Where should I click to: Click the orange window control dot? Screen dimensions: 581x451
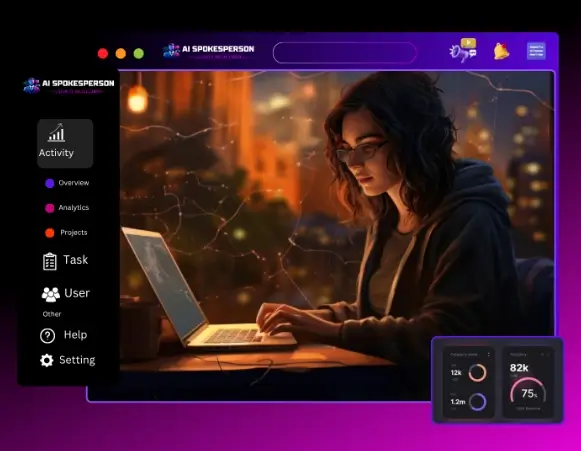(121, 53)
